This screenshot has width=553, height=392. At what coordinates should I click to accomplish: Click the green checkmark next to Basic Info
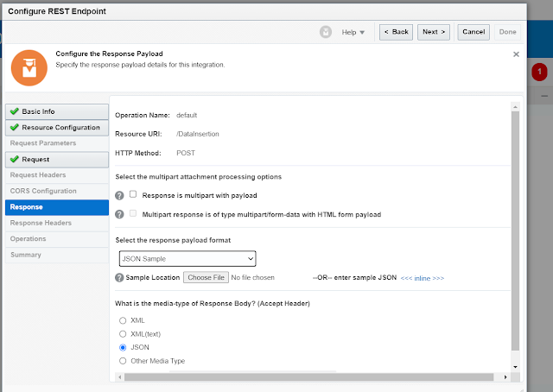tap(14, 112)
